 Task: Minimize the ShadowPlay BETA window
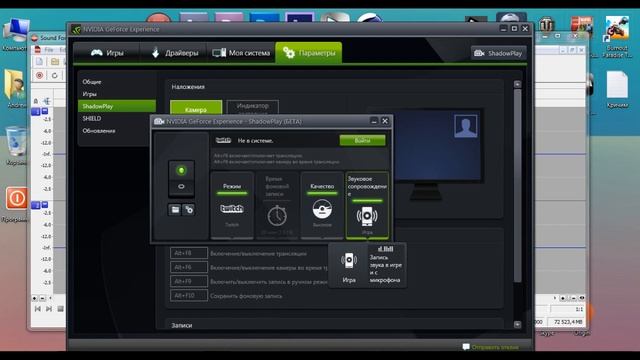374,121
